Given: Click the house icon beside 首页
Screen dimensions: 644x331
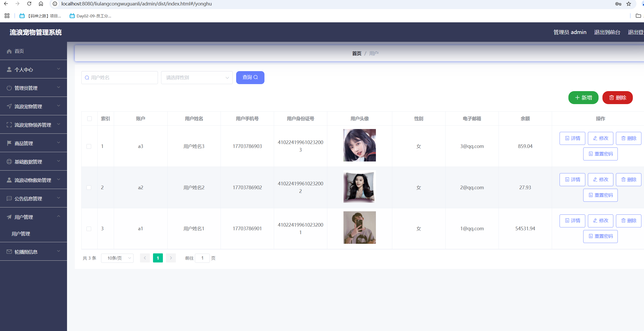Looking at the screenshot, I should [9, 51].
